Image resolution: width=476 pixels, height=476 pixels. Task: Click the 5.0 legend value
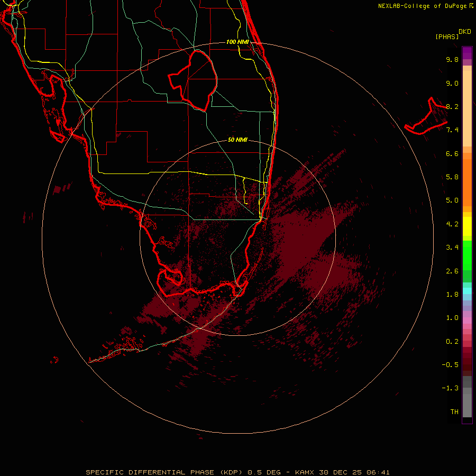click(452, 200)
